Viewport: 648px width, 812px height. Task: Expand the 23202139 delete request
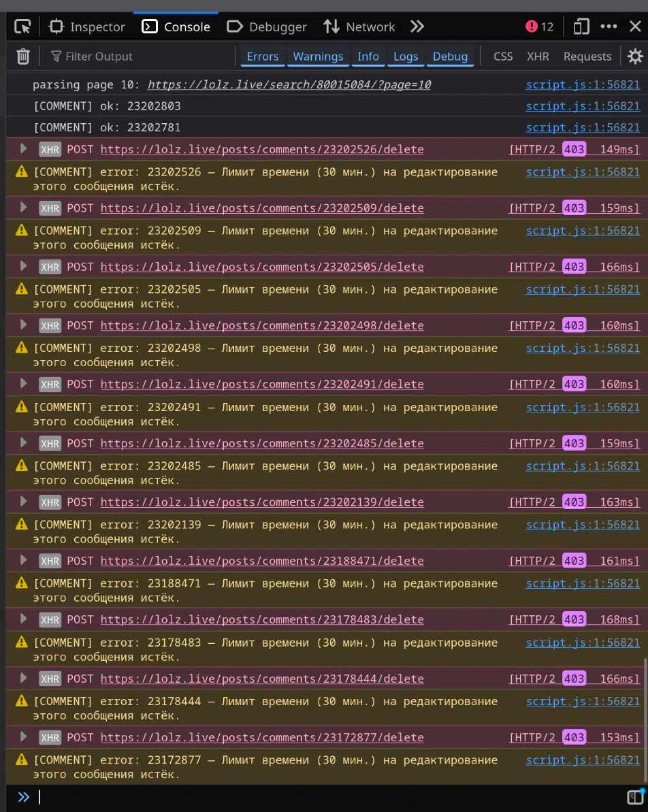point(23,501)
